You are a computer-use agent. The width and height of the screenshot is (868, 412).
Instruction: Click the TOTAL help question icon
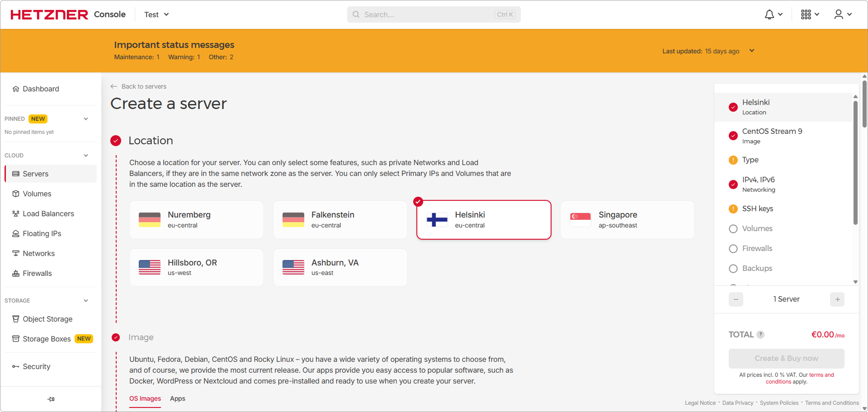[x=761, y=335]
